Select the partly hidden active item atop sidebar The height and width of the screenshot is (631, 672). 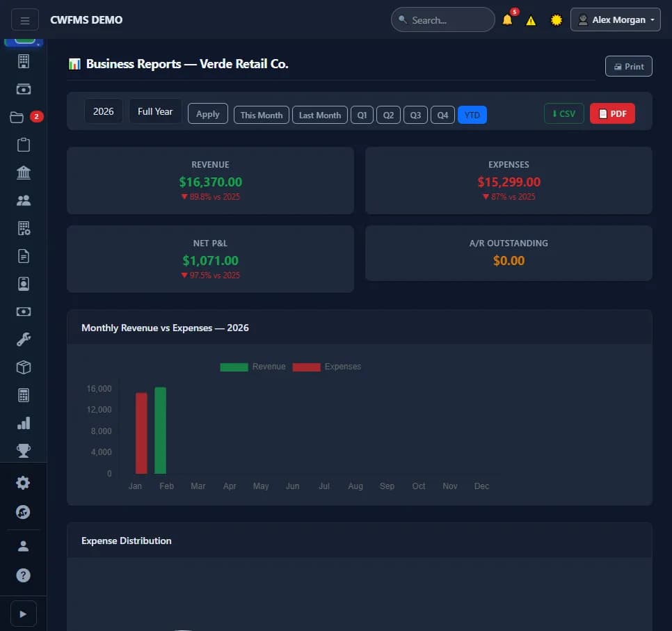point(24,43)
